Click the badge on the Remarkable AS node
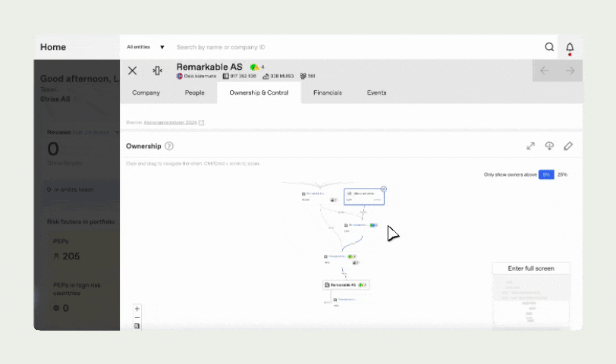616x364 pixels. [362, 285]
